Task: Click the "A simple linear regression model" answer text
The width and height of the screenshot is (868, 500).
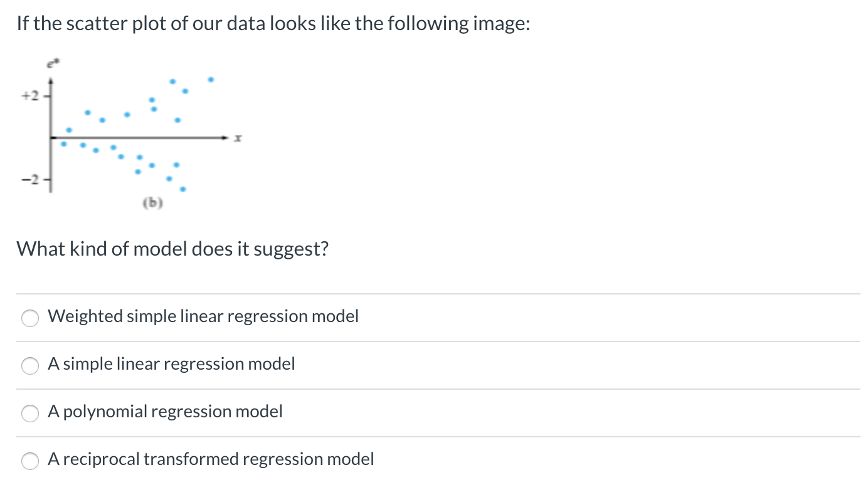Action: tap(171, 364)
